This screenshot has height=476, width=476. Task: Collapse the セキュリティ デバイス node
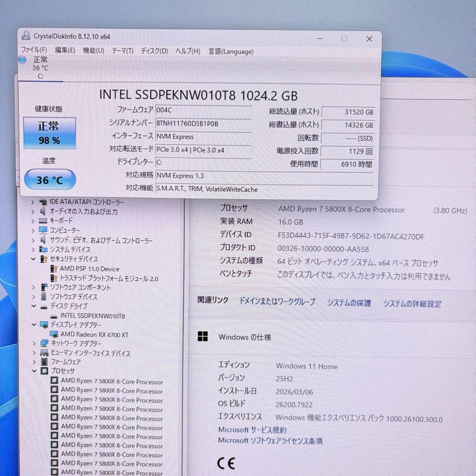point(33,259)
